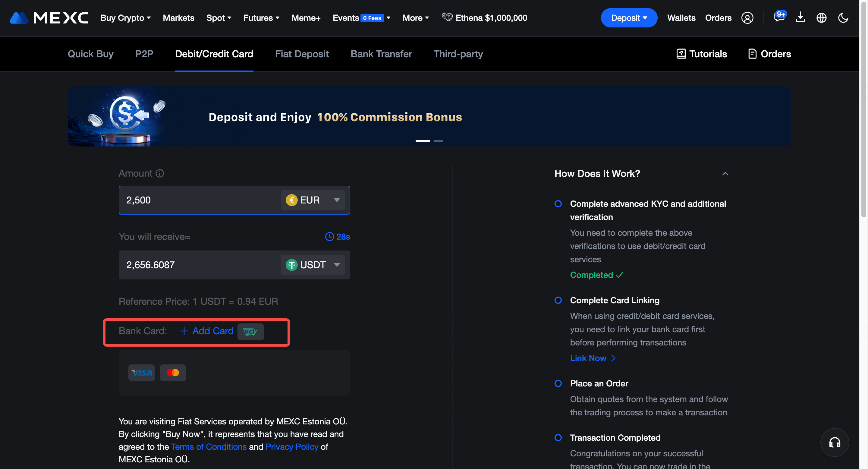Select the Debit/Credit Card tab
Image resolution: width=868 pixels, height=469 pixels.
[214, 54]
